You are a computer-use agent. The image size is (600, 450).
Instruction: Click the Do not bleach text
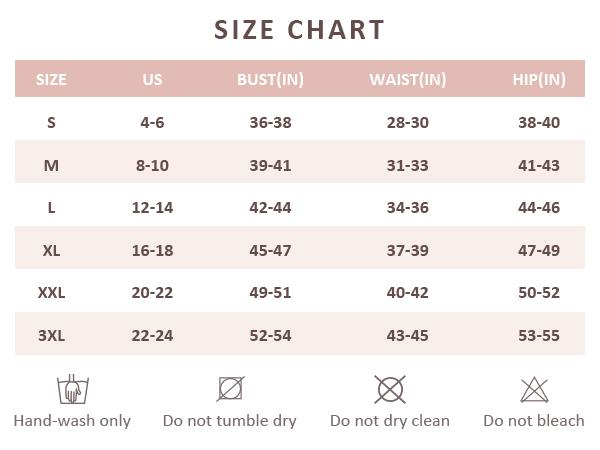tap(534, 420)
